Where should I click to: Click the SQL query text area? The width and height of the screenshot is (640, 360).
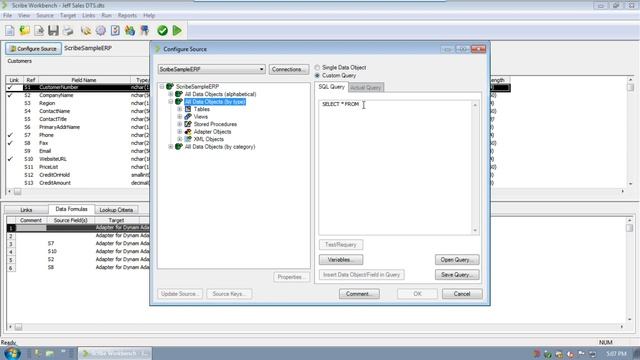395,167
